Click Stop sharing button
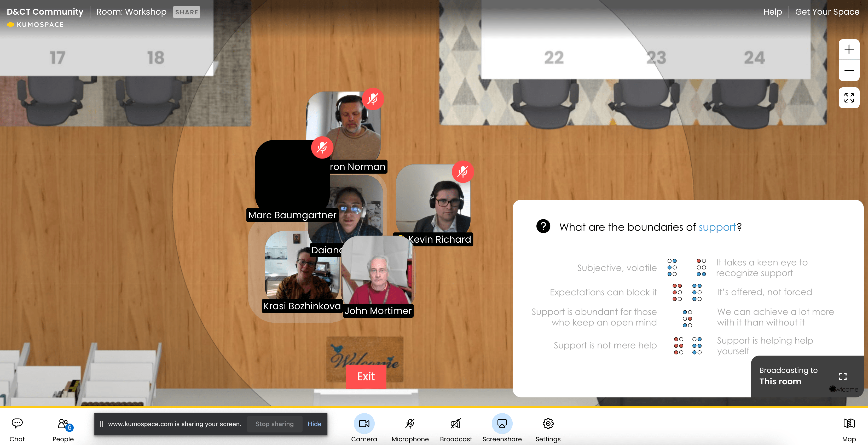This screenshot has height=445, width=868. click(274, 424)
